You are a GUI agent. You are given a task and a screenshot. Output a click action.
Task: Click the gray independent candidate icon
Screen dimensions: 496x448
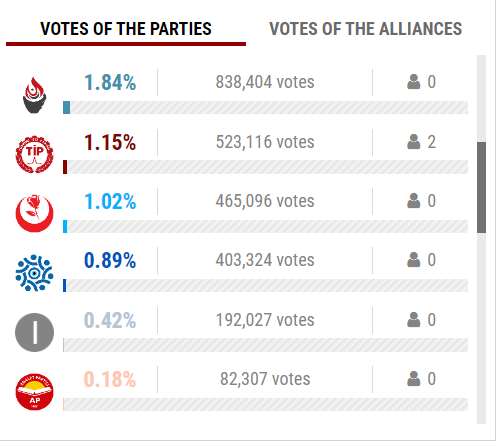34,332
